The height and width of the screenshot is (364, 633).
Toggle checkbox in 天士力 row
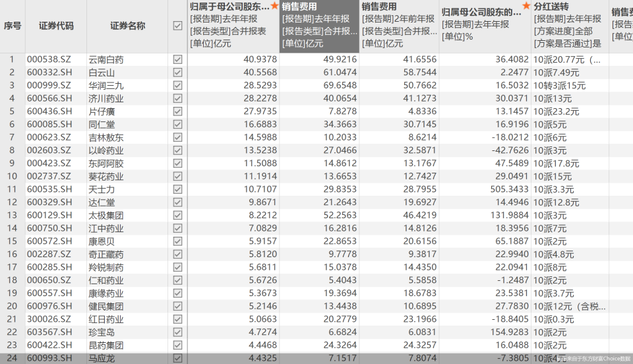177,189
